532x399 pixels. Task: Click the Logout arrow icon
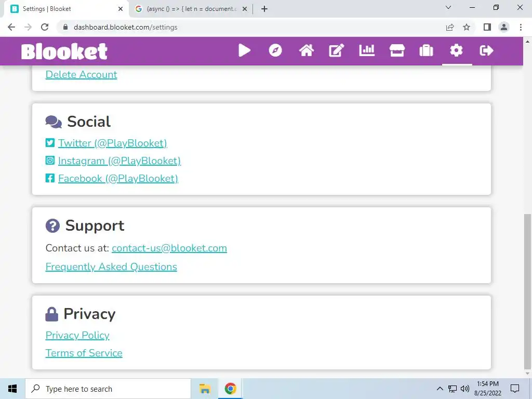pyautogui.click(x=486, y=50)
